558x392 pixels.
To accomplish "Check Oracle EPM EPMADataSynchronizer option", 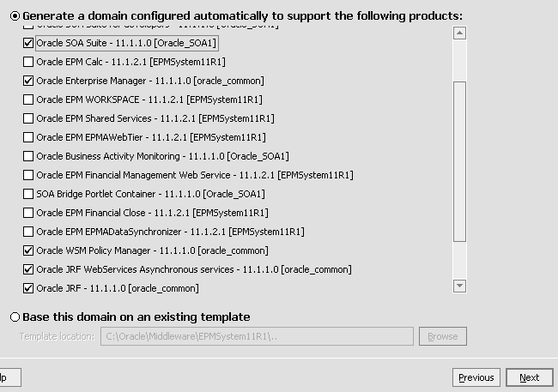I will [x=29, y=232].
